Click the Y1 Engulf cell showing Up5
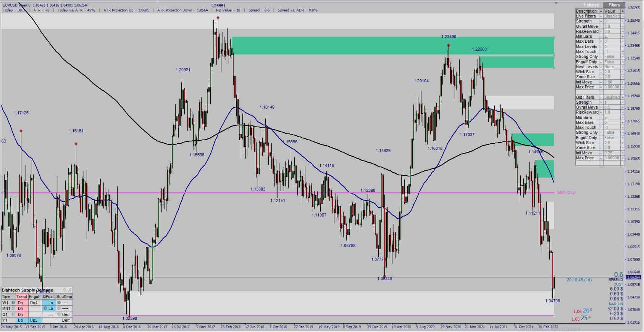 [x=35, y=320]
